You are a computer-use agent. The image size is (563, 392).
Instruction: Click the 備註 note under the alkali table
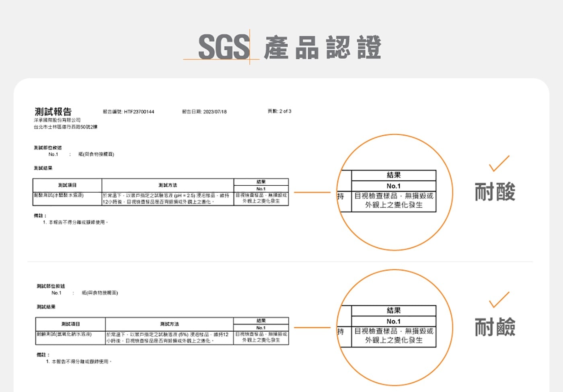74,358
